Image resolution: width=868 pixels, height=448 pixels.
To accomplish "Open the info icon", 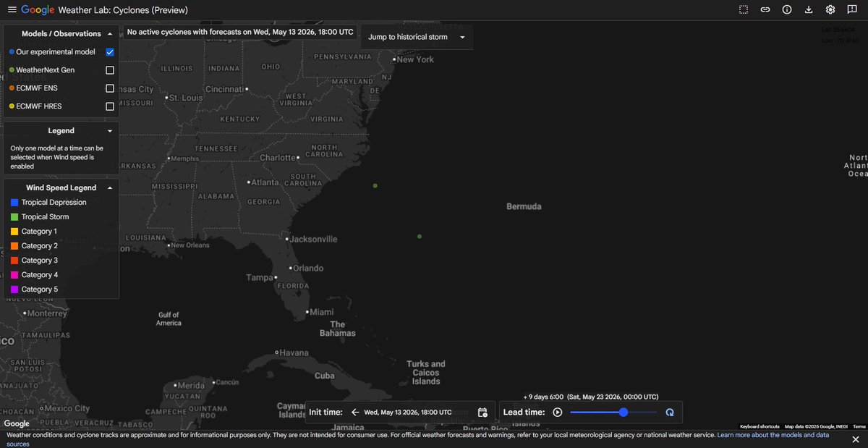I will [787, 10].
